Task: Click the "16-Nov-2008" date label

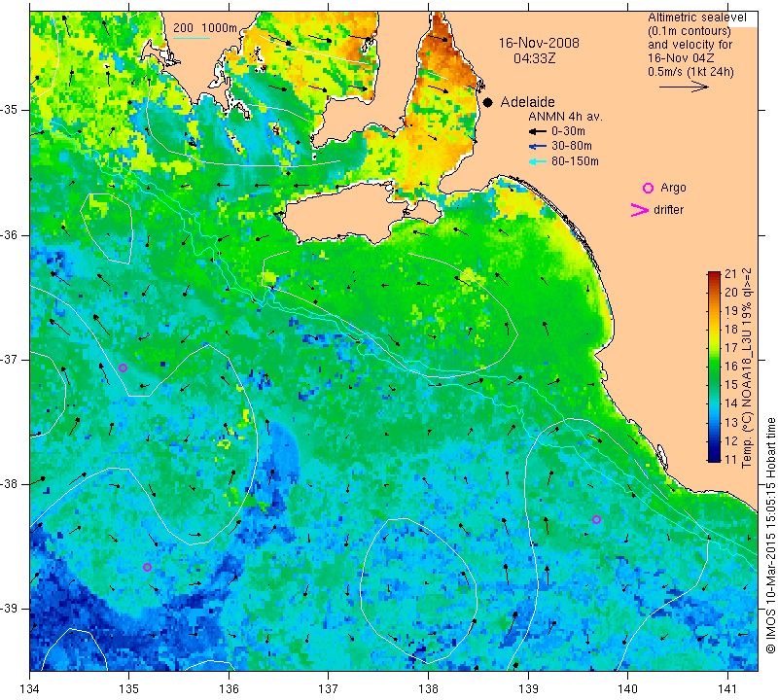Action: (539, 43)
